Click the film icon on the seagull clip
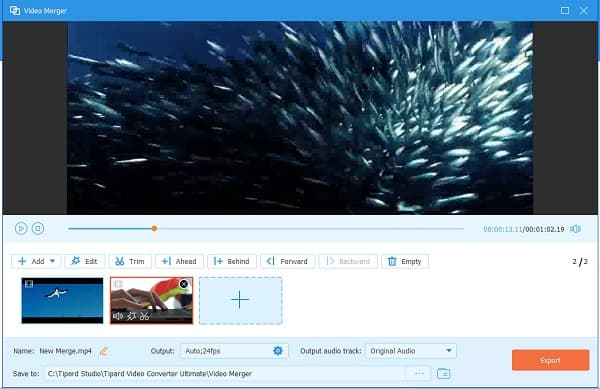Image resolution: width=600 pixels, height=389 pixels. pyautogui.click(x=29, y=284)
